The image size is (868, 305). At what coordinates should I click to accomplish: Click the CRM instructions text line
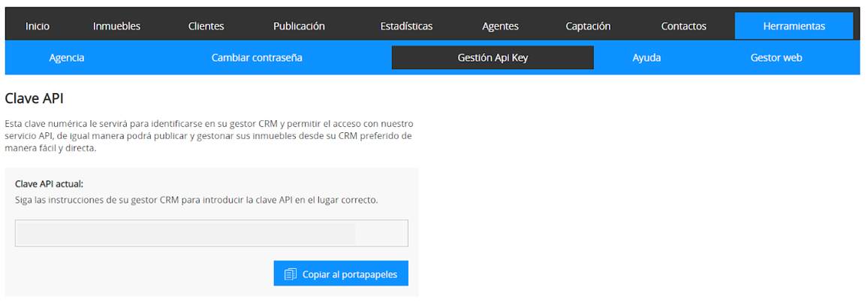click(197, 200)
